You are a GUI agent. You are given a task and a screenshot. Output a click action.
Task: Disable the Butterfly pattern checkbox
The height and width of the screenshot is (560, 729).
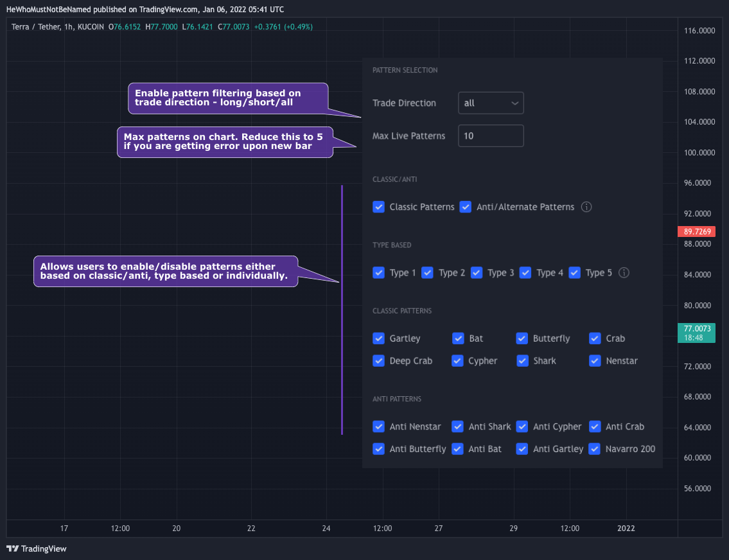point(522,338)
